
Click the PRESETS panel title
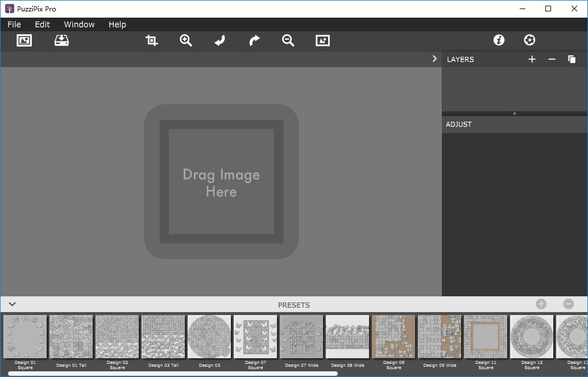293,305
